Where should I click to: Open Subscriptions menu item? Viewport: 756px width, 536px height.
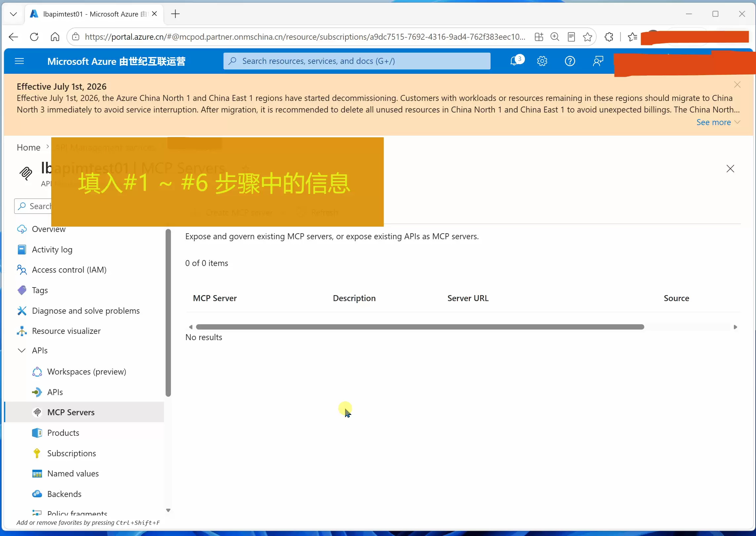click(71, 453)
